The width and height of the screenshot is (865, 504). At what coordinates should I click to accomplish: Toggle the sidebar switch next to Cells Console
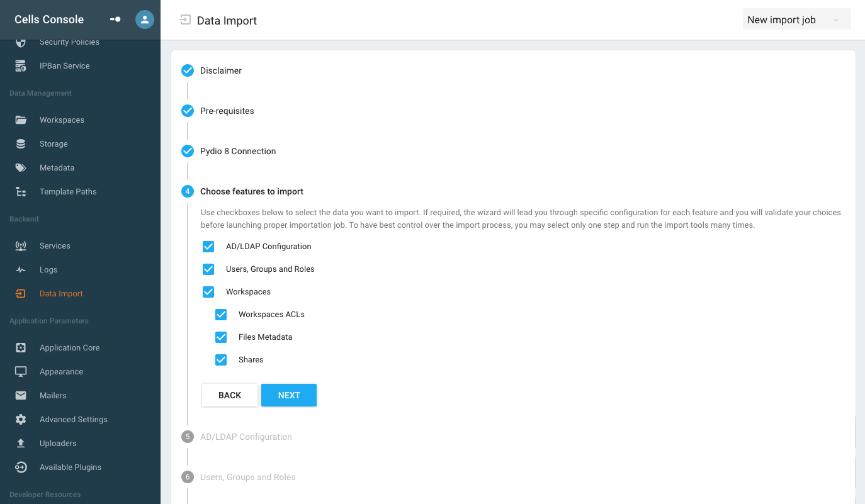[x=115, y=20]
